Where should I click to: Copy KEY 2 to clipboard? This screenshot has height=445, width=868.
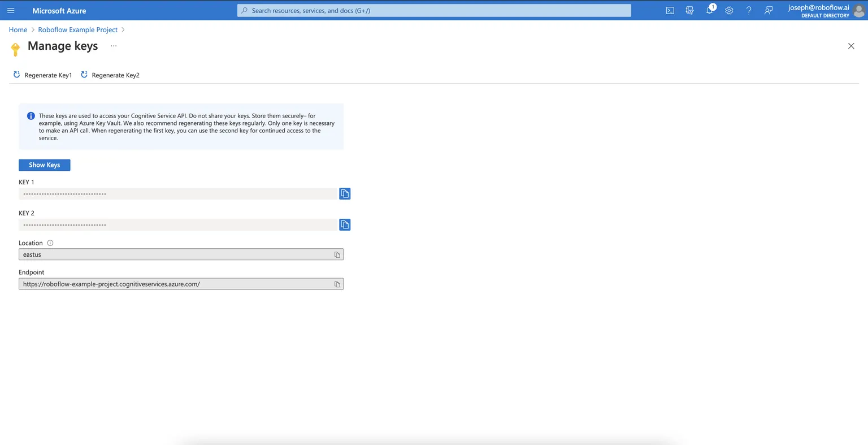345,225
